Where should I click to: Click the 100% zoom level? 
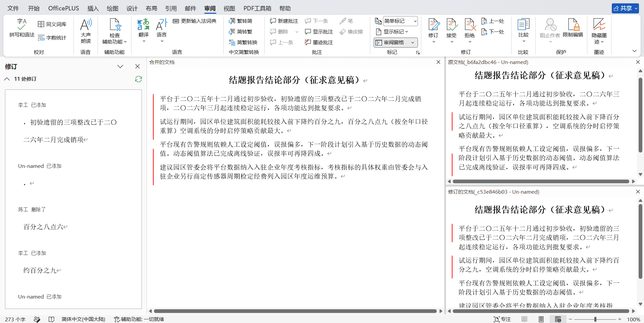click(633, 319)
